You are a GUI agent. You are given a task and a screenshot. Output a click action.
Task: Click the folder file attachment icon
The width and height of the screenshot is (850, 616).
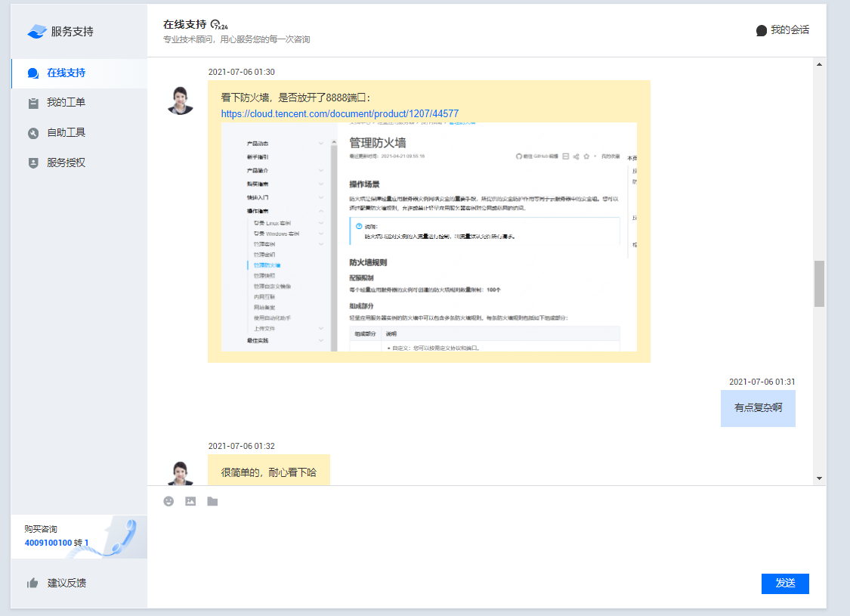pyautogui.click(x=212, y=501)
